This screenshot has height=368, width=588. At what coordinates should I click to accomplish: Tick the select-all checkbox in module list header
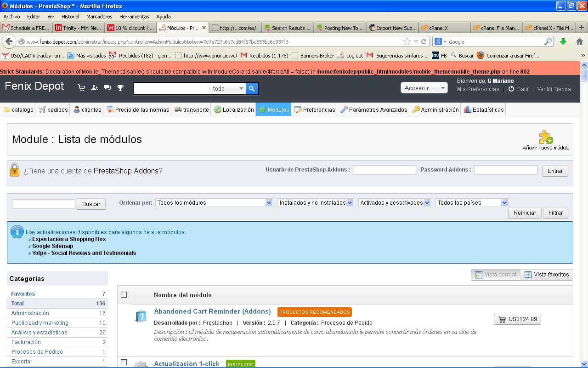coord(124,295)
